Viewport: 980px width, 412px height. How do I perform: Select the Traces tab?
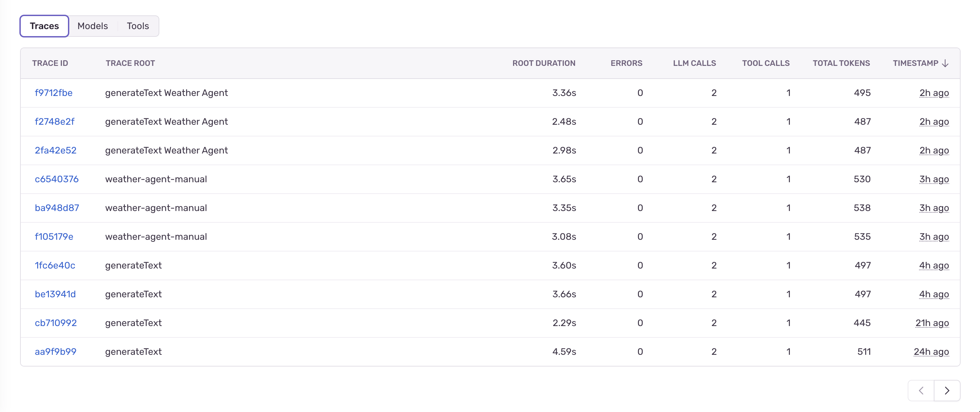(x=44, y=26)
